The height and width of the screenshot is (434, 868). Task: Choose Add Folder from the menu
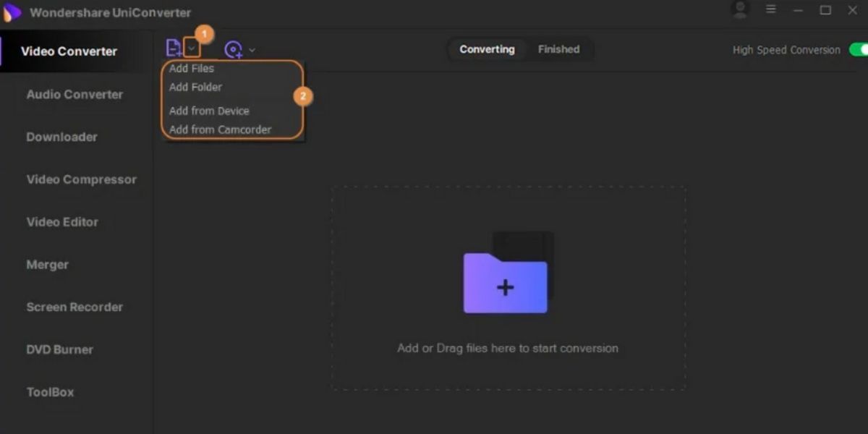(x=195, y=87)
